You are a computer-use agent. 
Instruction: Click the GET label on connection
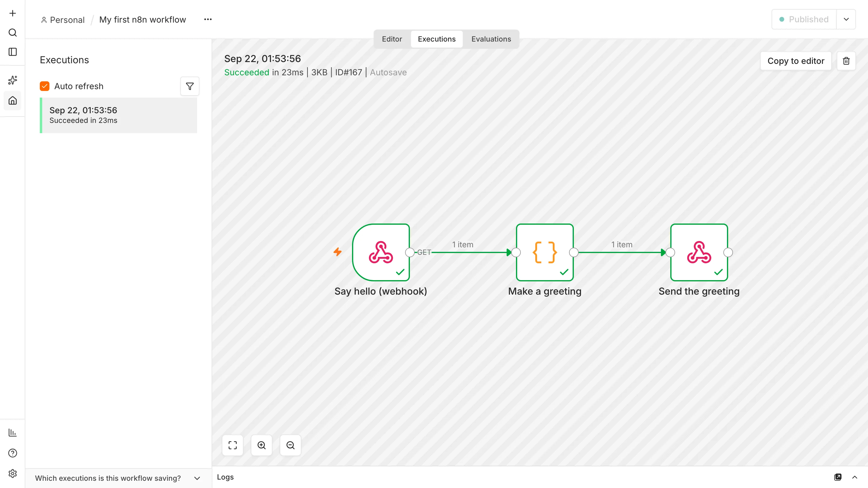coord(424,252)
